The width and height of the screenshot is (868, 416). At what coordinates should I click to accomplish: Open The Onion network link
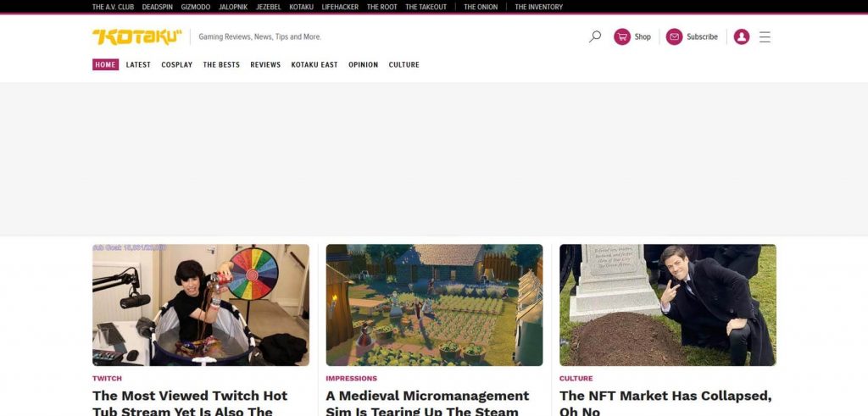point(481,7)
